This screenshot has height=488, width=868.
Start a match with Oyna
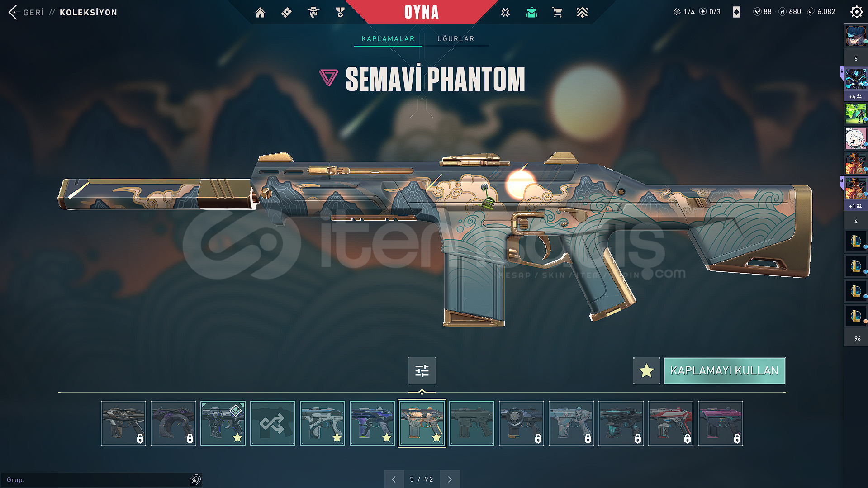tap(422, 12)
